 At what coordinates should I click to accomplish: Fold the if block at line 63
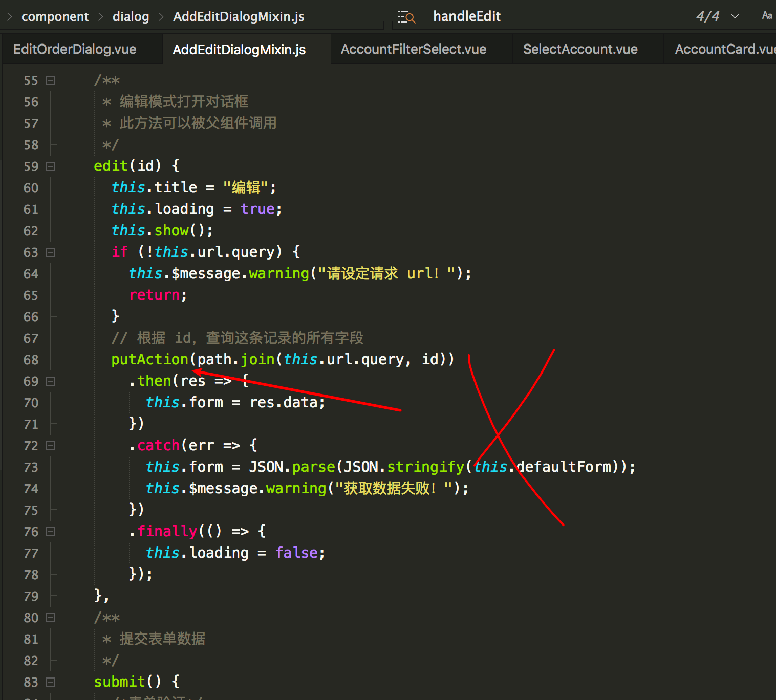[51, 252]
